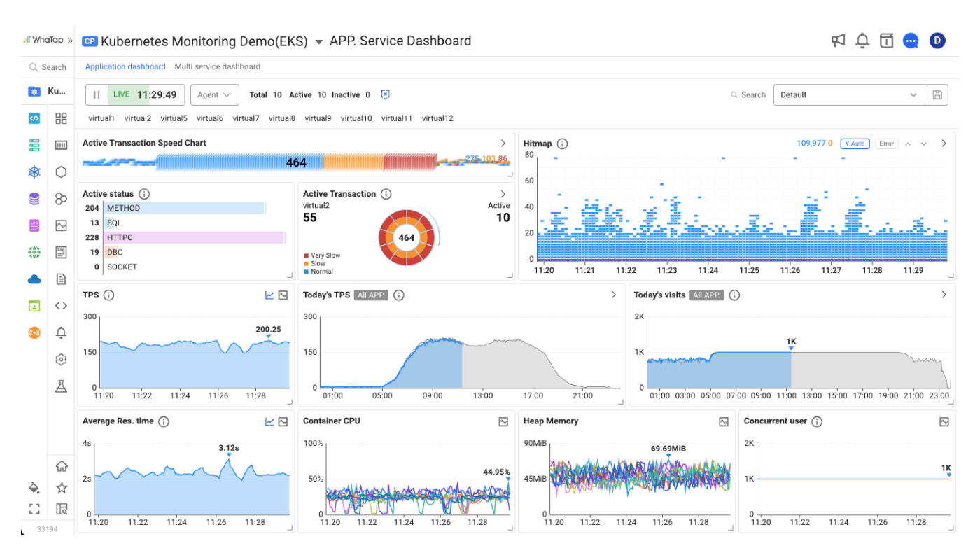Toggle Y Auto scaling on the Hitmap

click(x=855, y=143)
